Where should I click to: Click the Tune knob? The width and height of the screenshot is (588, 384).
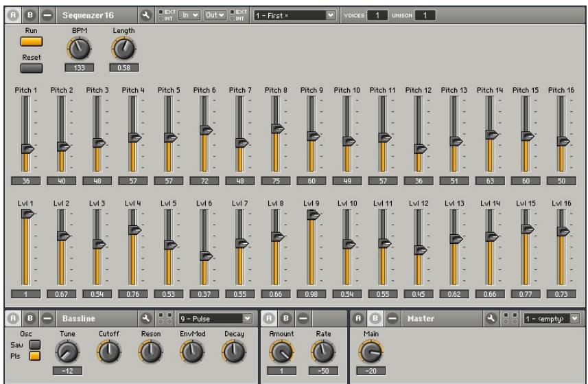click(67, 352)
